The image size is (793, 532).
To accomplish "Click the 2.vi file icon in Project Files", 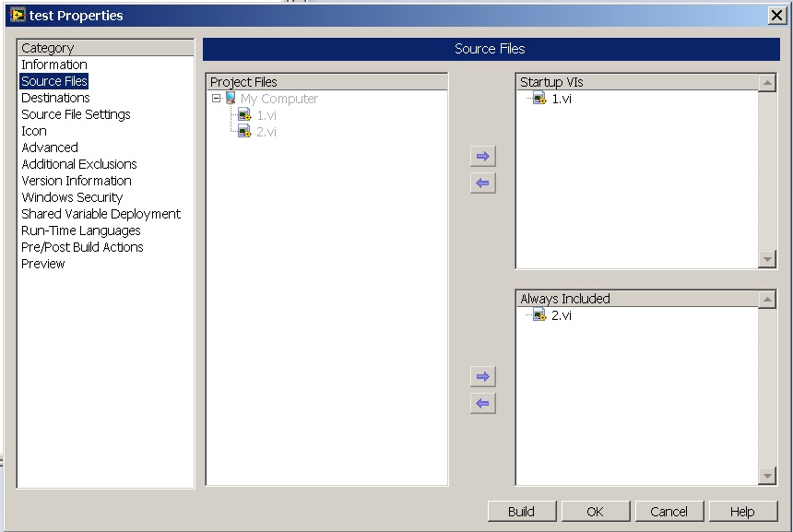I will 244,132.
